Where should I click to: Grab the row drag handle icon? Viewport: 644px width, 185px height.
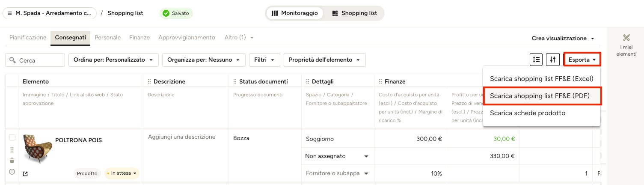pos(12,150)
